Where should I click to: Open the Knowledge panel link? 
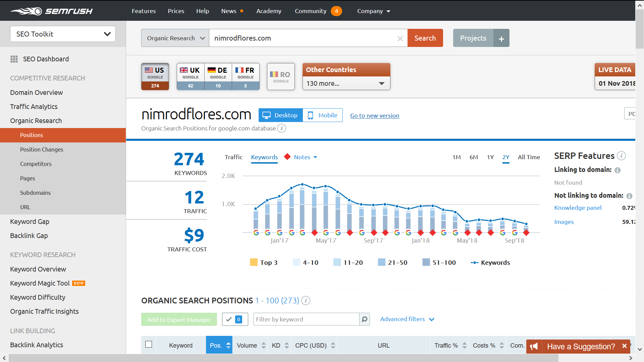pyautogui.click(x=578, y=208)
